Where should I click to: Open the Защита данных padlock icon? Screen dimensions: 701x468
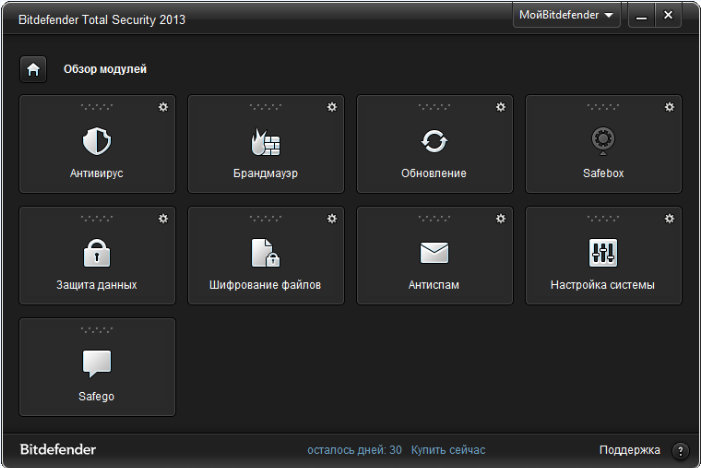click(x=97, y=253)
